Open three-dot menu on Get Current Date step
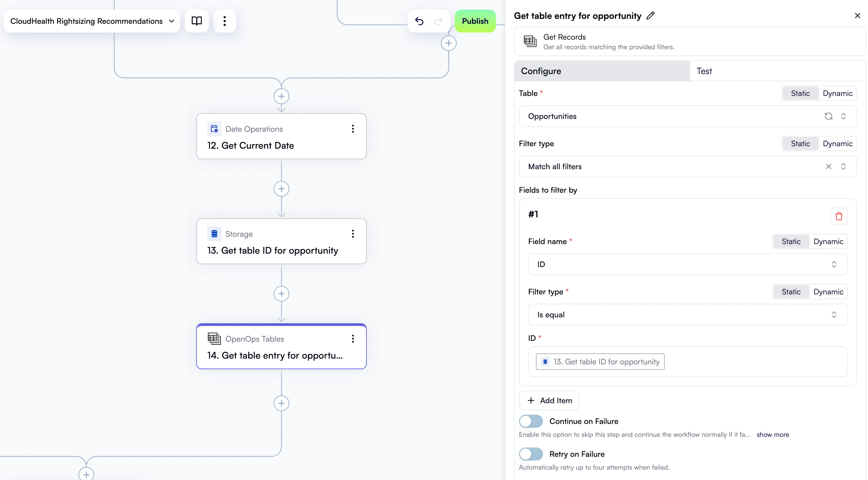 (353, 129)
